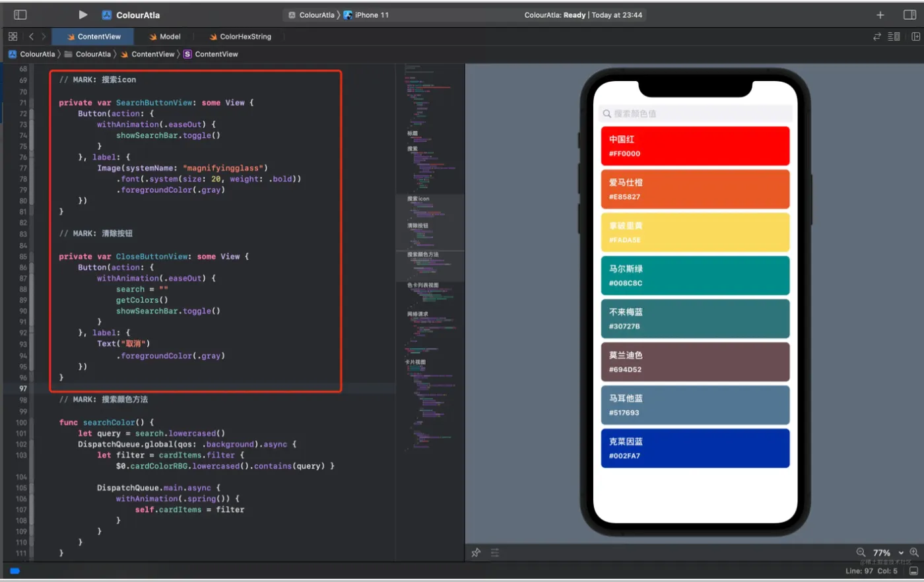Click the magnifier icon in preview search bar
Screen dimensions: 924x582
[607, 113]
